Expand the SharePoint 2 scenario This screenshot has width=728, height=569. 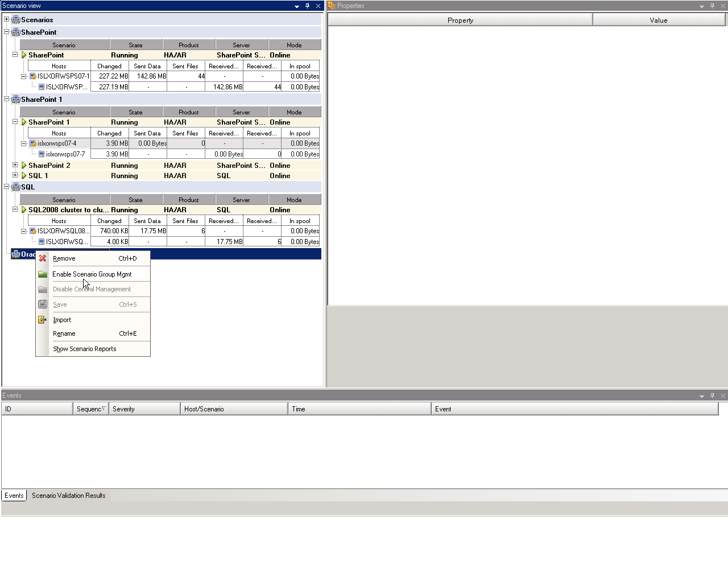pyautogui.click(x=15, y=165)
